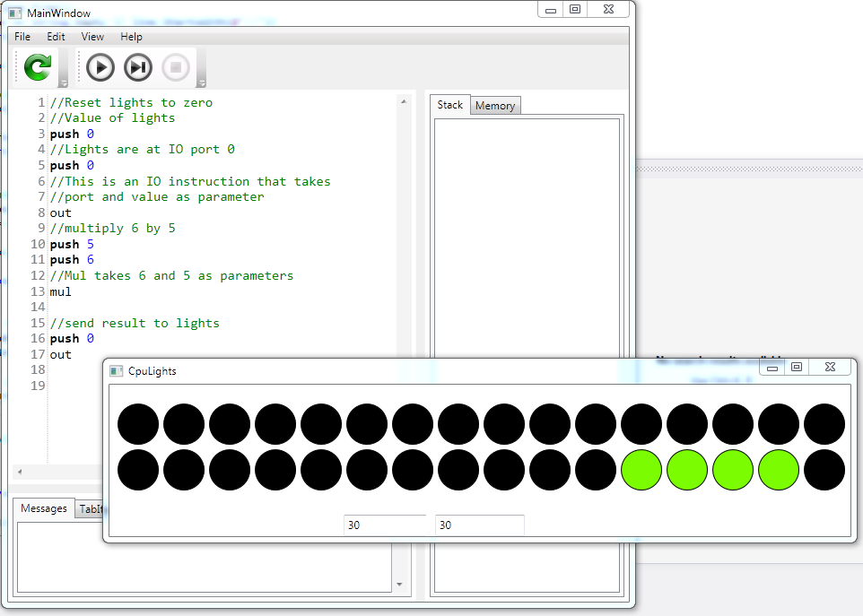Switch to the Memory tab

pyautogui.click(x=495, y=106)
